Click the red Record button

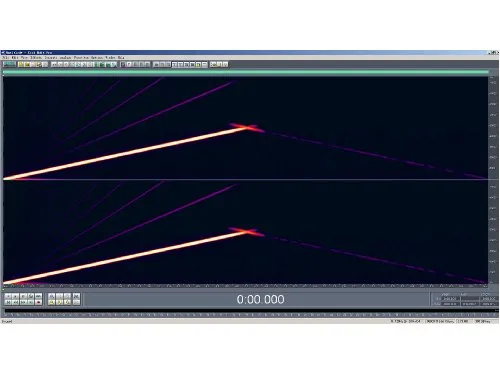coord(38,302)
